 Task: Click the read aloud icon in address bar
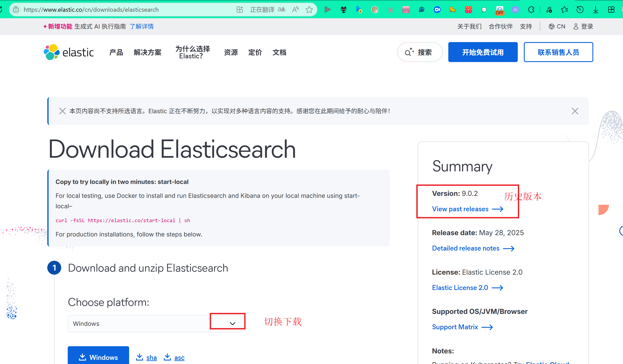[x=295, y=10]
